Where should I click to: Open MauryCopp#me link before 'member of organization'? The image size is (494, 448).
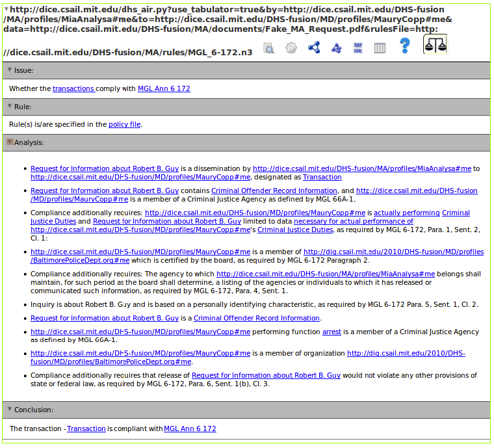[140, 354]
